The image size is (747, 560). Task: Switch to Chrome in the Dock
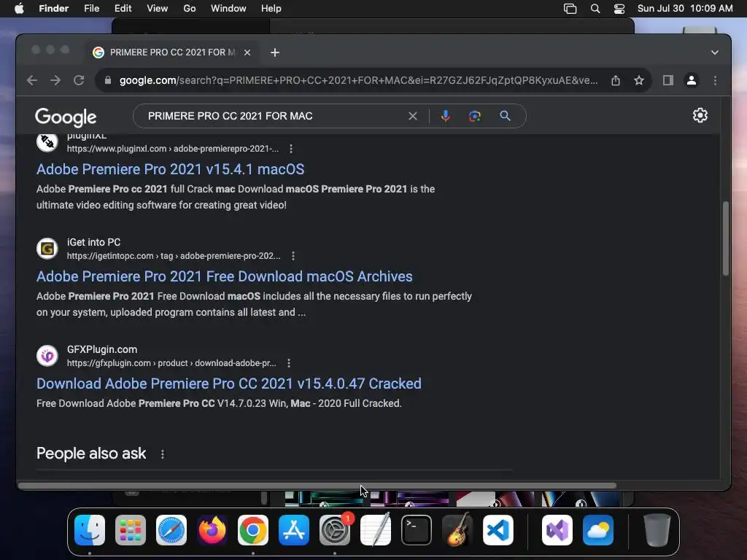(x=253, y=530)
